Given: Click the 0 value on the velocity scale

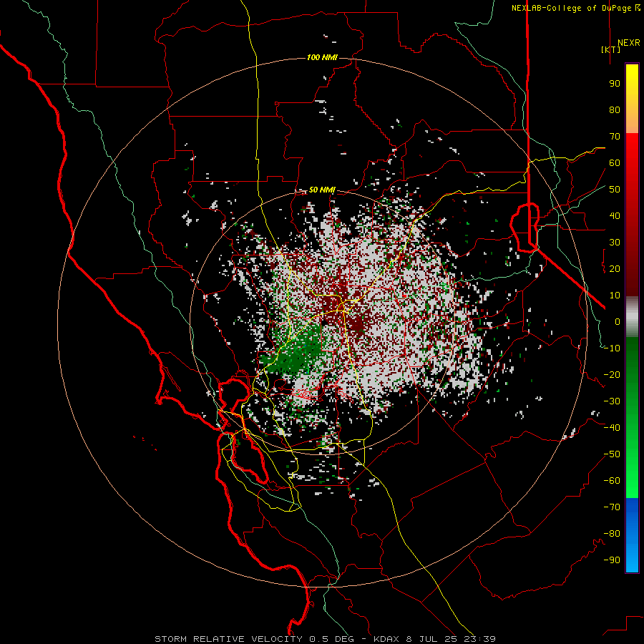Looking at the screenshot, I should coord(618,321).
